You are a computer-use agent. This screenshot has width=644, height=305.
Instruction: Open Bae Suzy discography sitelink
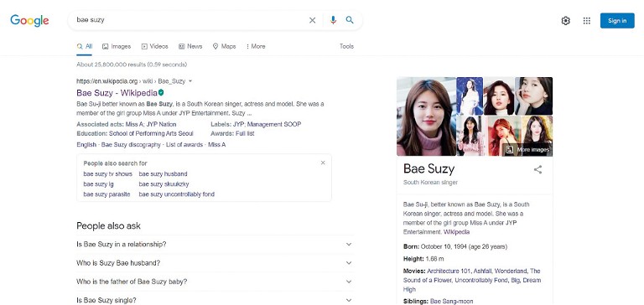point(131,145)
